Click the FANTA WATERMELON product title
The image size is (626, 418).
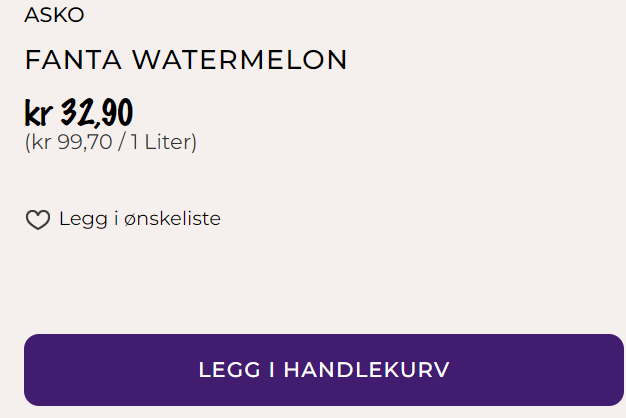186,60
